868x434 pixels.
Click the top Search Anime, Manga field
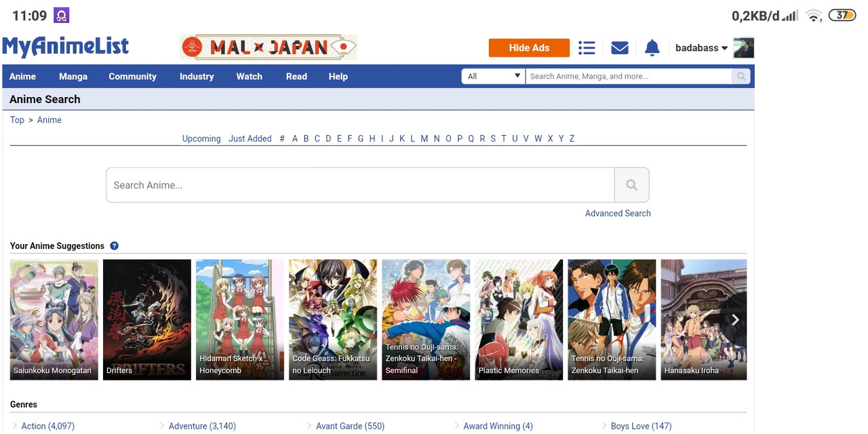pyautogui.click(x=629, y=76)
